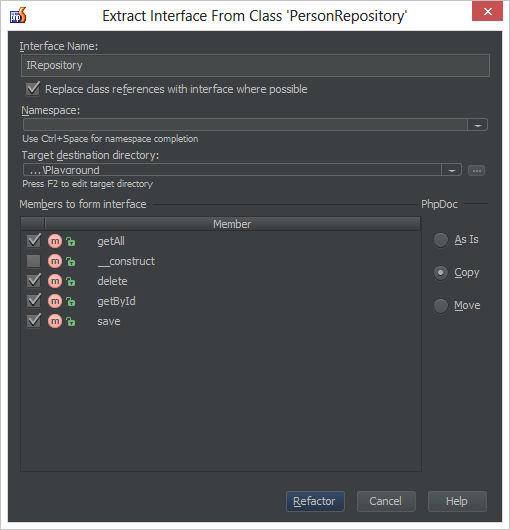
Task: Expand the Namespace dropdown arrow
Action: pos(478,125)
